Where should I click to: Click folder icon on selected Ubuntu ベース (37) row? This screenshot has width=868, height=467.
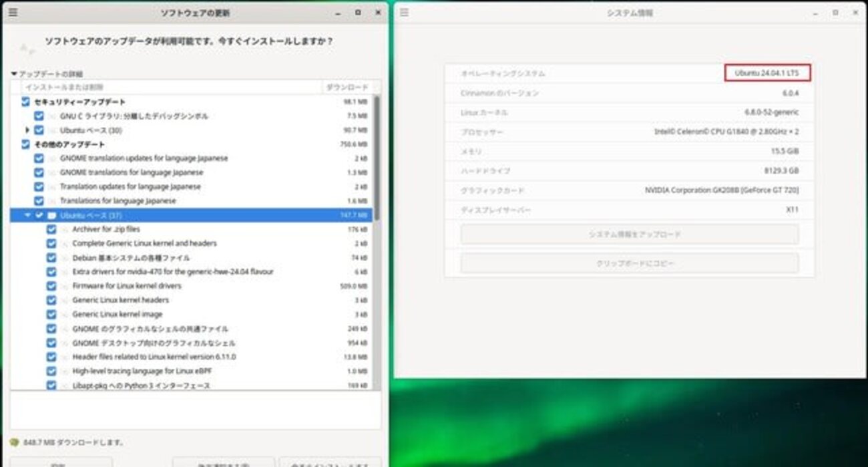52,215
